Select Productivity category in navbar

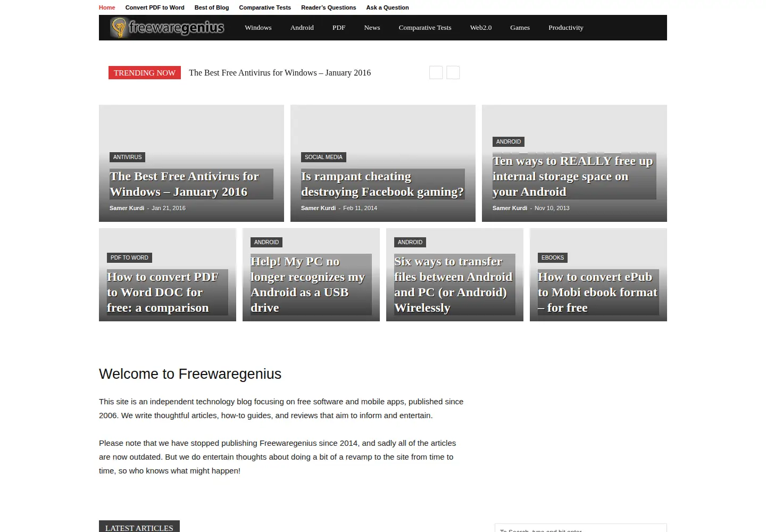coord(566,28)
